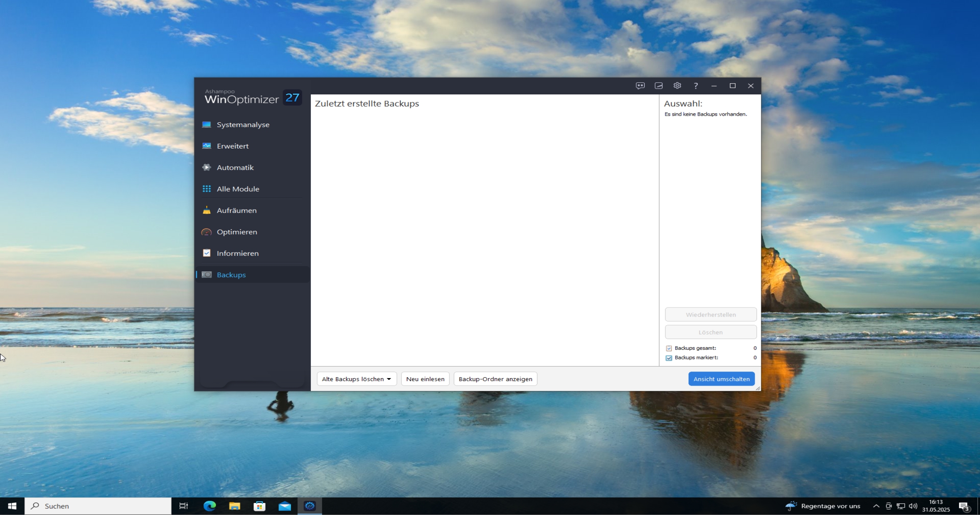Screen dimensions: 980x515
Task: Select Aufräumen in sidebar
Action: (x=253, y=210)
